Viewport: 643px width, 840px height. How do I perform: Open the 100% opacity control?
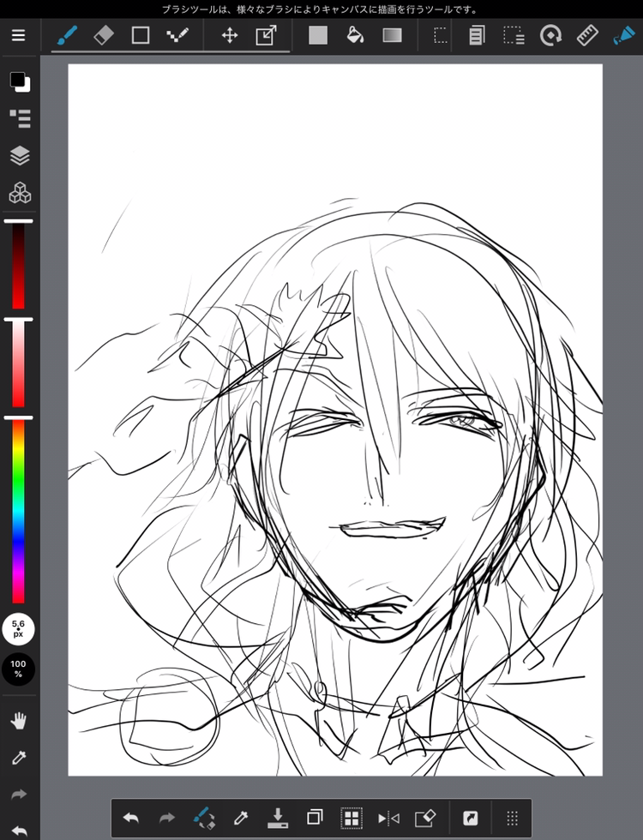18,669
